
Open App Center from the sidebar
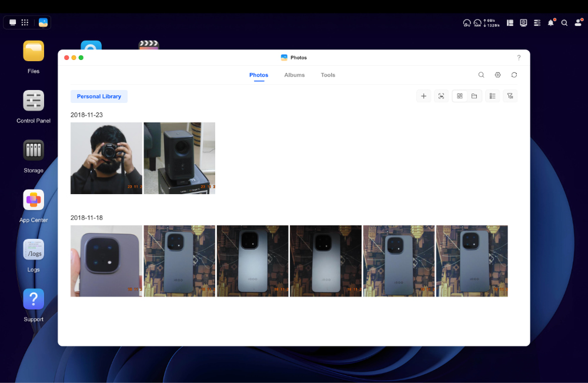tap(34, 200)
